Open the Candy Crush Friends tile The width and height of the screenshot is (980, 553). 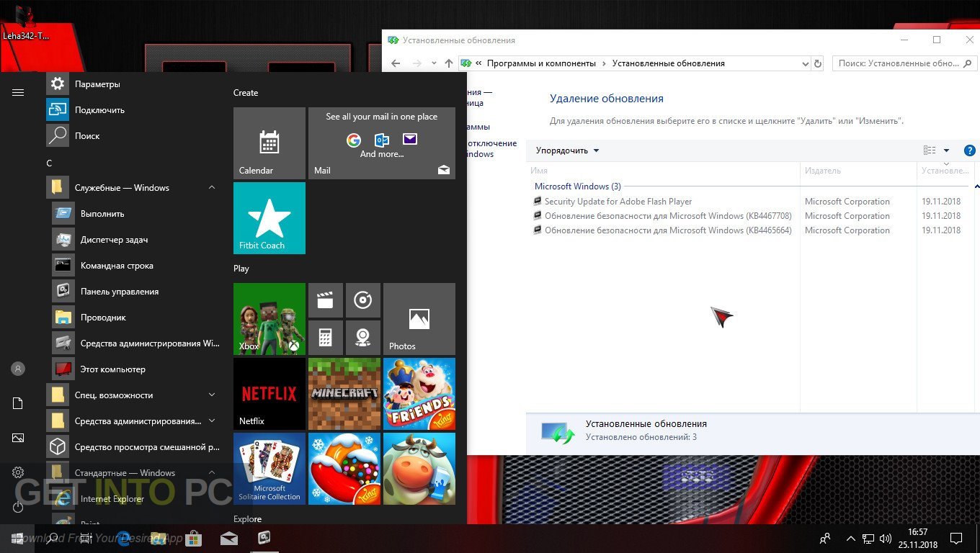click(x=419, y=394)
